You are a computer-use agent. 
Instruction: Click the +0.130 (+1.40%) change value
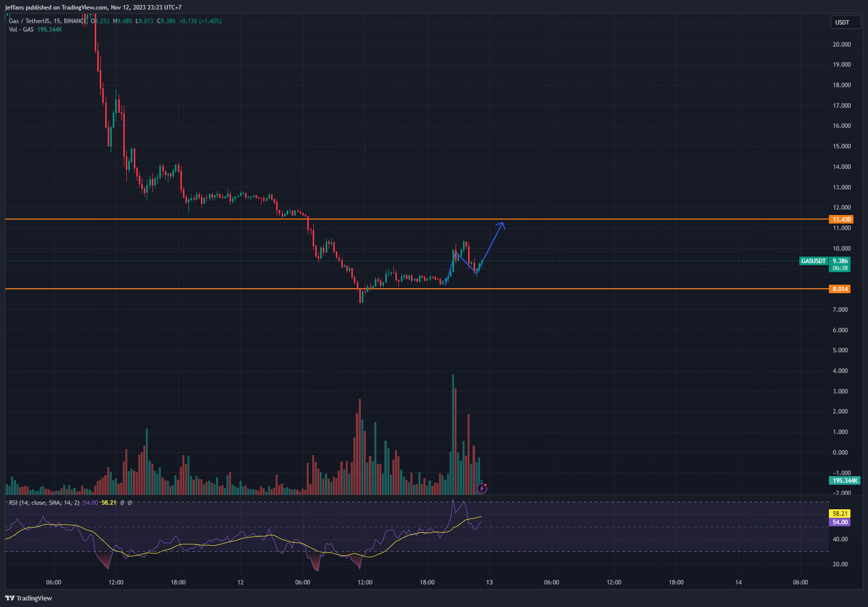(x=200, y=21)
